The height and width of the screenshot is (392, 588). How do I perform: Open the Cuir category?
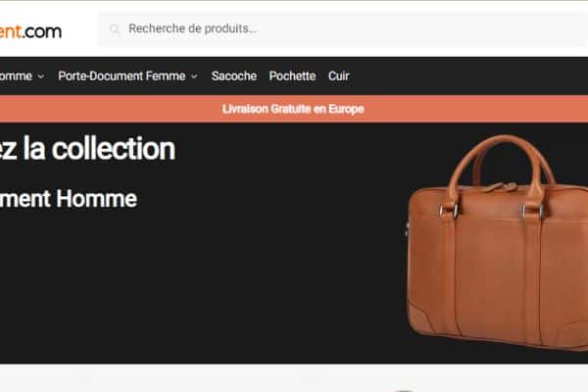pyautogui.click(x=339, y=76)
